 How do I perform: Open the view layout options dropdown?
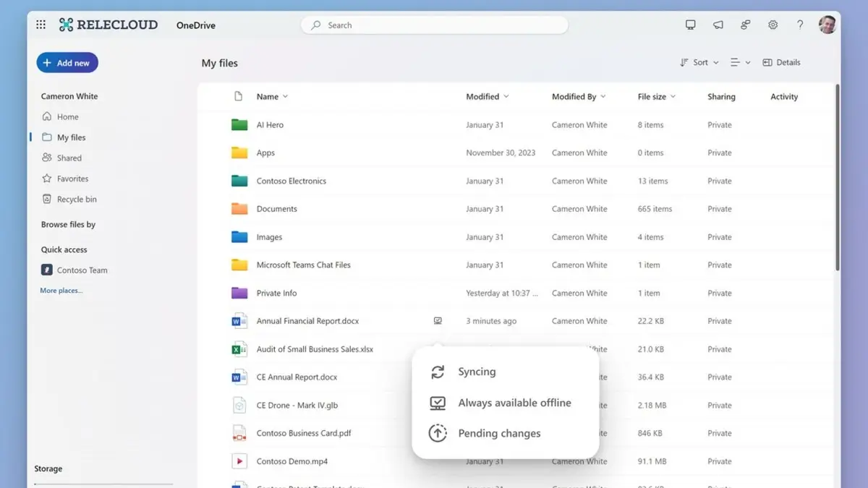point(740,63)
